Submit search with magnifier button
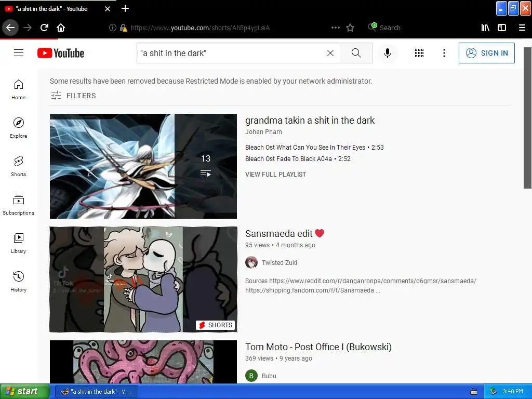Screen dimensions: 532x399 [x=356, y=53]
